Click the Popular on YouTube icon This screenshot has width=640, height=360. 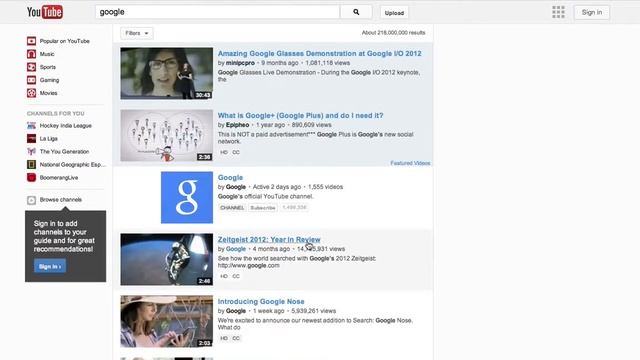coord(31,41)
